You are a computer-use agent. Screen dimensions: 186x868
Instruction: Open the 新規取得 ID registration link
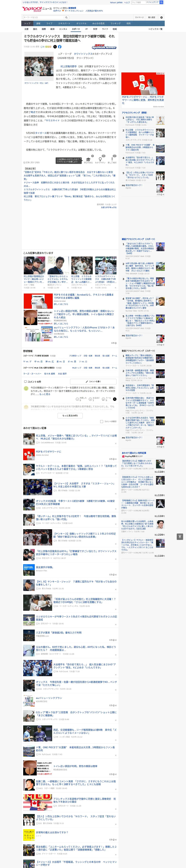pos(72,8)
